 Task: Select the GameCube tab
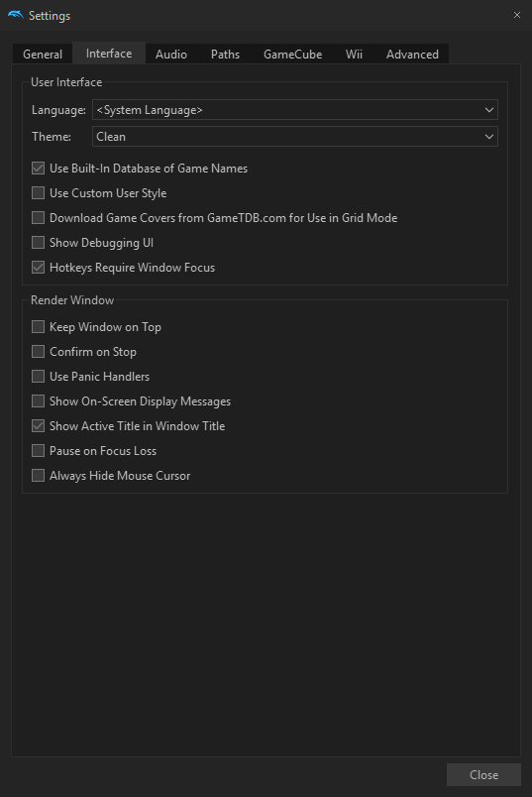(x=292, y=55)
